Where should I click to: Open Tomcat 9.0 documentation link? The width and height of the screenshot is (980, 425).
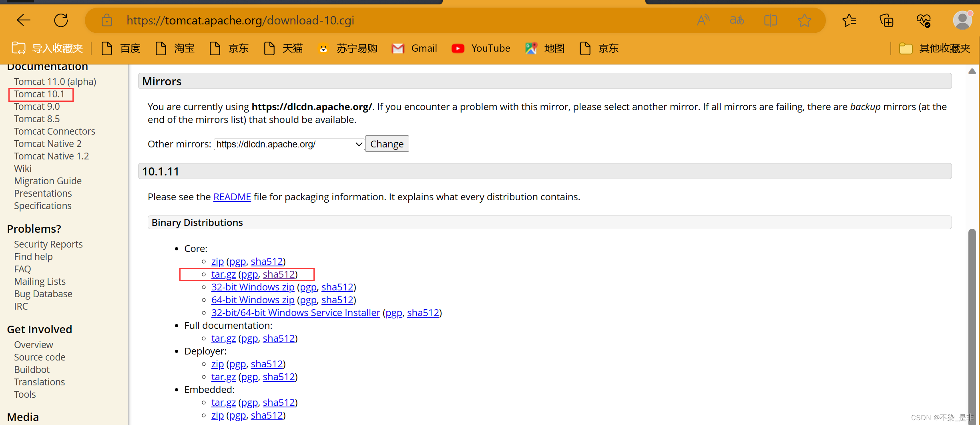[37, 107]
